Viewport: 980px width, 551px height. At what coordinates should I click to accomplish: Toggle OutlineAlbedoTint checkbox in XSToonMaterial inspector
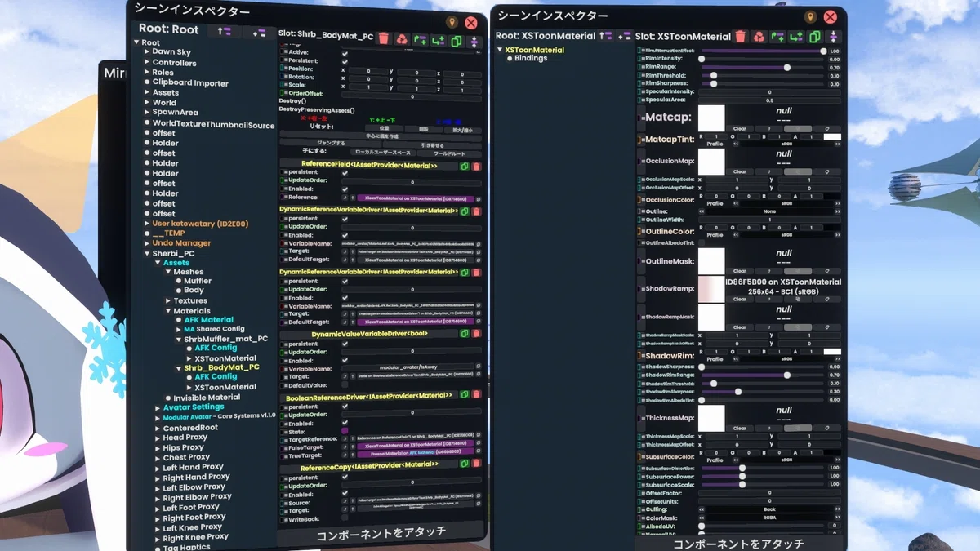click(701, 242)
